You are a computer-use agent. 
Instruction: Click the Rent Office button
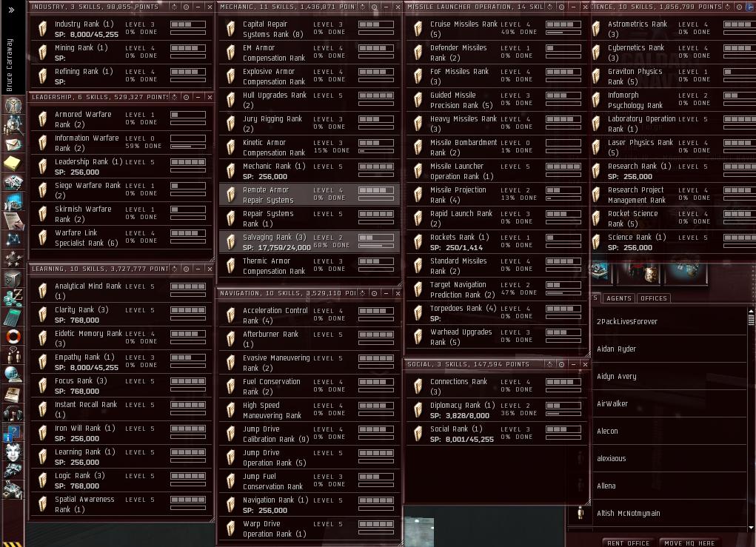(628, 543)
